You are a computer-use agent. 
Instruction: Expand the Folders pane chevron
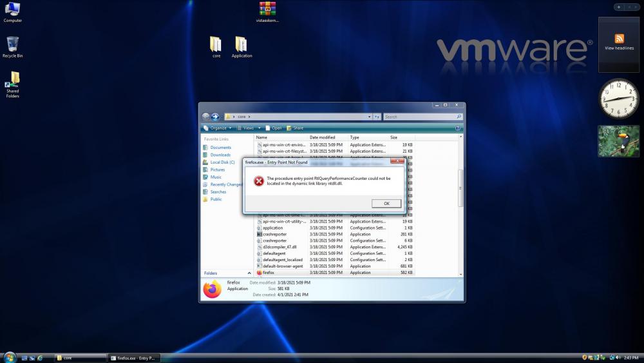point(249,273)
